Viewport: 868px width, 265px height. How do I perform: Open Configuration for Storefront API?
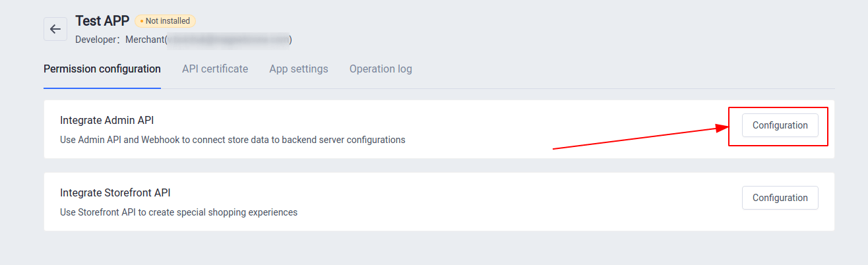[780, 198]
